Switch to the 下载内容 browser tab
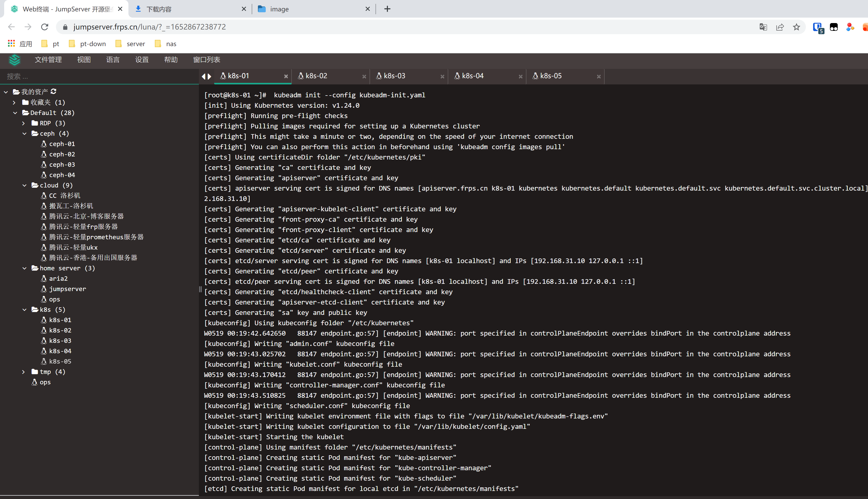 pyautogui.click(x=190, y=9)
